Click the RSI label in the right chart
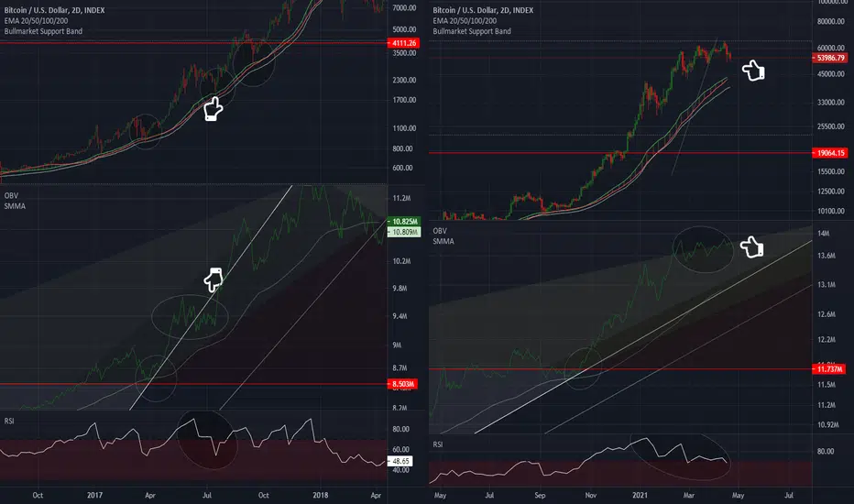This screenshot has height=504, width=854. 438,444
